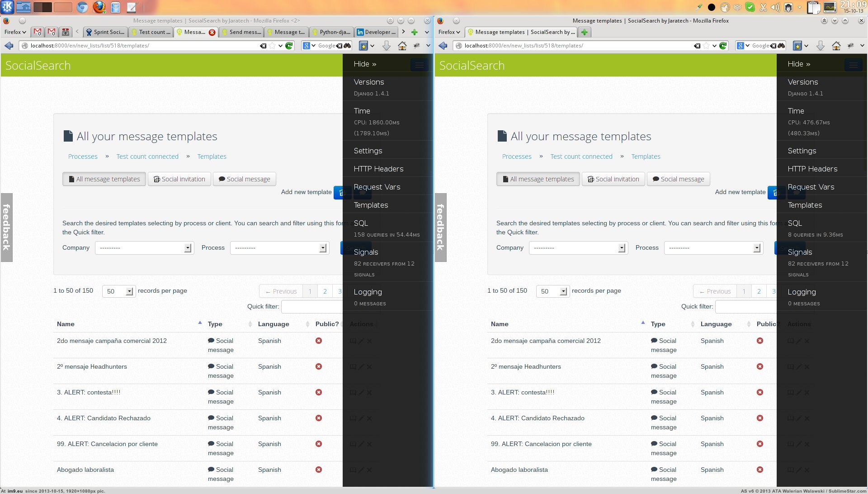Click 'Social message' filter in right window
Image resolution: width=868 pixels, height=494 pixels.
pyautogui.click(x=678, y=179)
